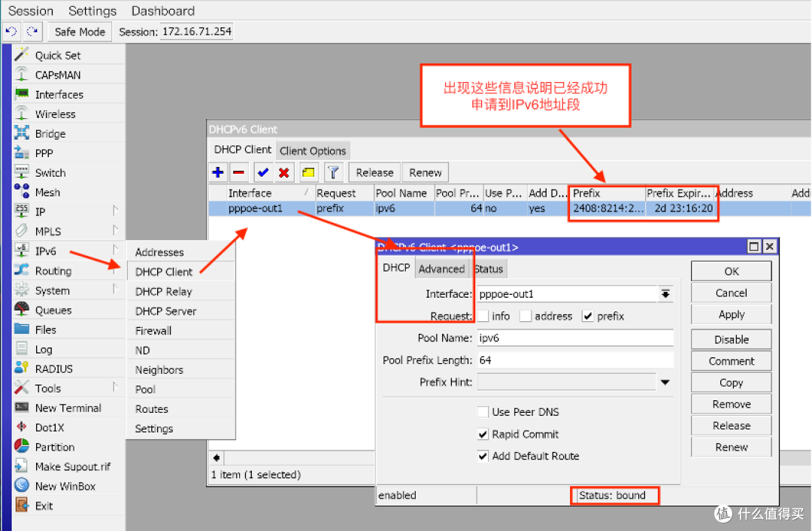Screen dimensions: 812x531
Task: Open Bridge icon in sidebar
Action: pyautogui.click(x=22, y=133)
